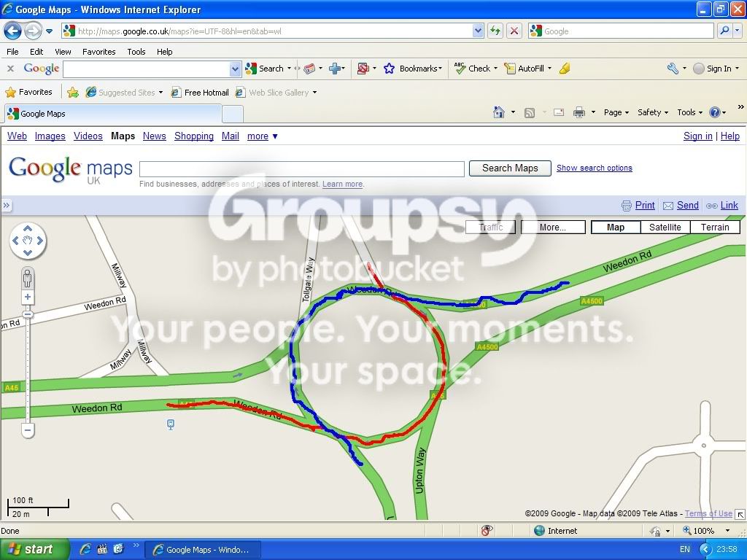Click the Terms of Use link
This screenshot has height=560, width=747.
click(708, 513)
